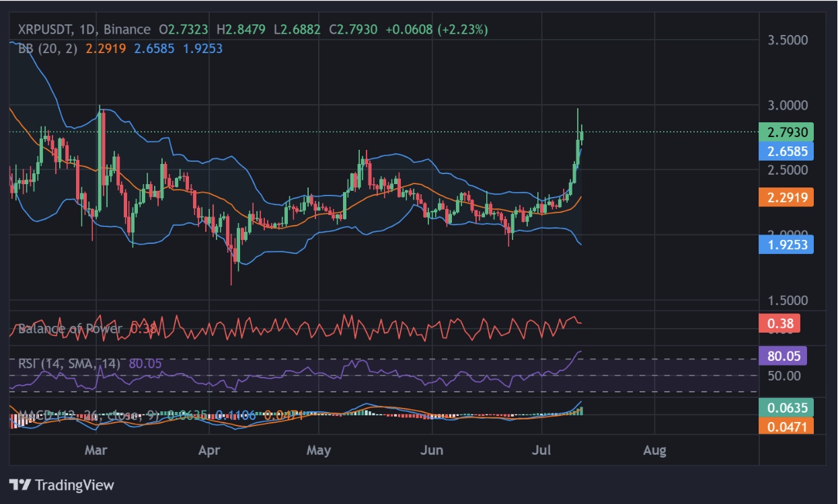Click the Aug label on time axis
Image resolution: width=838 pixels, height=504 pixels.
pyautogui.click(x=654, y=450)
